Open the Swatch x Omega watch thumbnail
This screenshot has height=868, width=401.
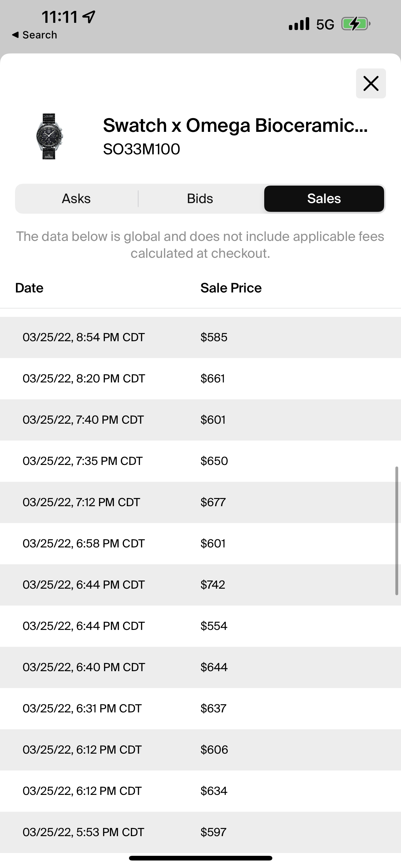click(x=50, y=136)
